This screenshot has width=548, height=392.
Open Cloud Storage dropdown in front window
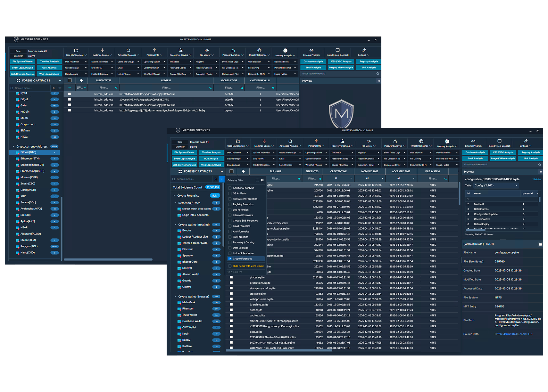click(238, 159)
